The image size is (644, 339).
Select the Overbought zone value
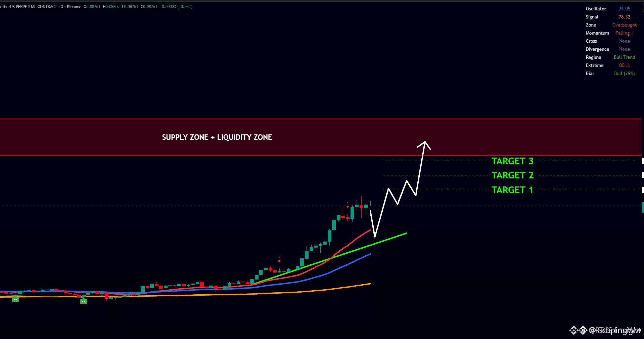coord(624,25)
